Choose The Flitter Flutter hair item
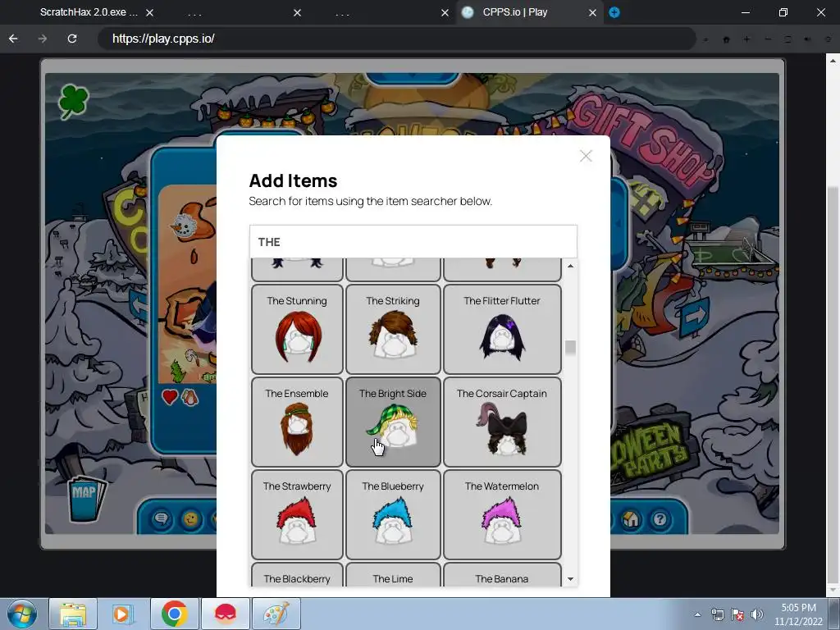840x630 pixels. 502,329
